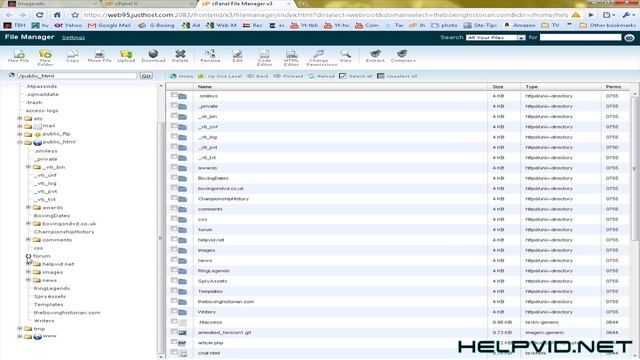Open File Manager Settings link
Viewport: 640px width, 360px height.
coord(73,38)
